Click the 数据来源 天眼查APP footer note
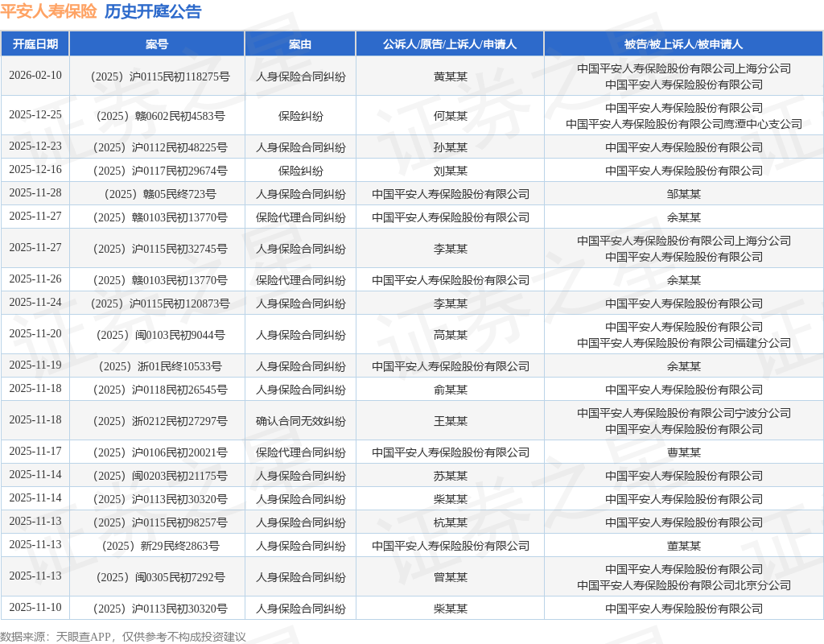This screenshot has height=644, width=824. (123, 637)
